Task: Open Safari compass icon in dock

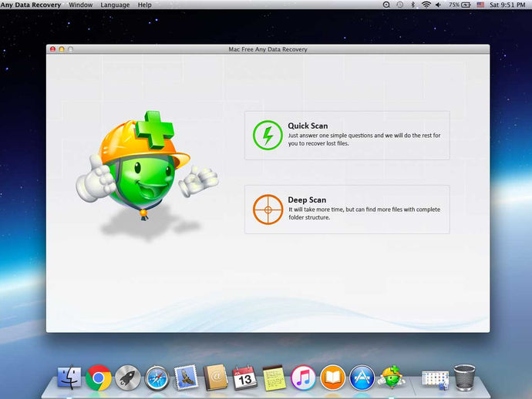Action: [x=157, y=378]
